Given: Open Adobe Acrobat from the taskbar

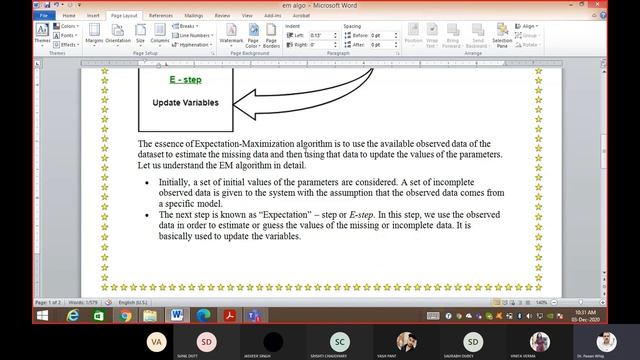Looking at the screenshot, I should pos(230,316).
